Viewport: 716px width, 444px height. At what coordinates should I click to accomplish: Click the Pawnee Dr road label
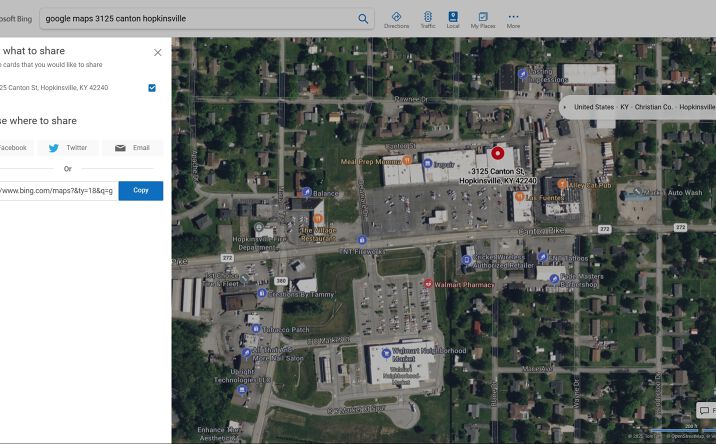click(411, 99)
